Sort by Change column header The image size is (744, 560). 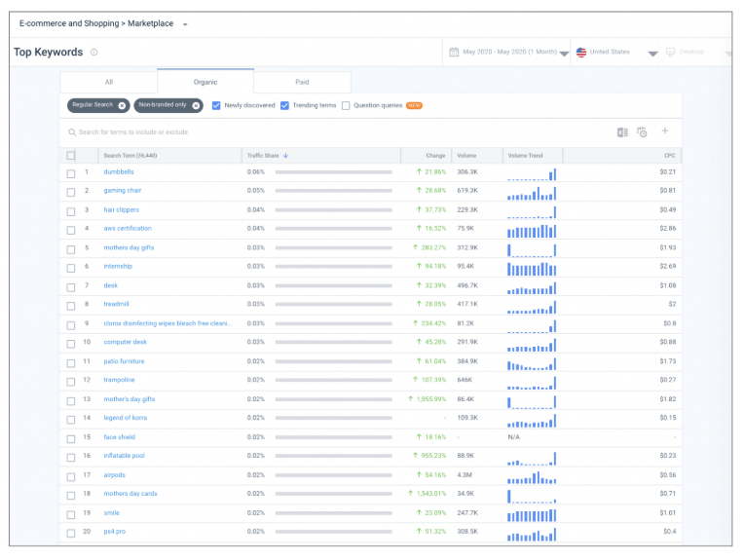(x=435, y=156)
